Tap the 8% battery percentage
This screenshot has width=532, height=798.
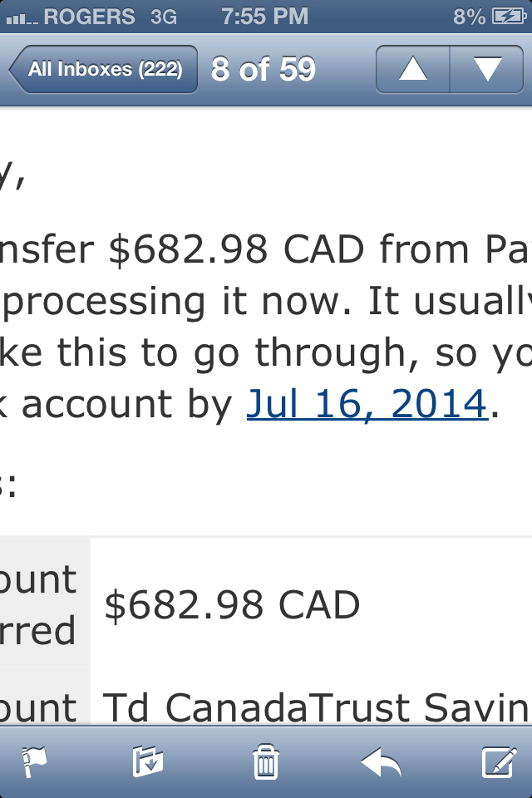point(469,17)
